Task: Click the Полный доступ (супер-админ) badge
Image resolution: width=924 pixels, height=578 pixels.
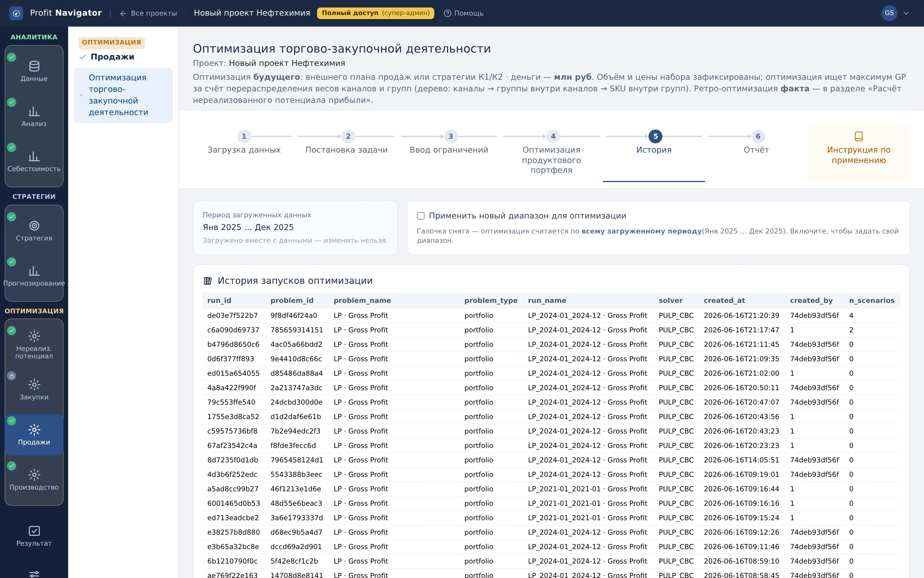Action: pos(375,13)
